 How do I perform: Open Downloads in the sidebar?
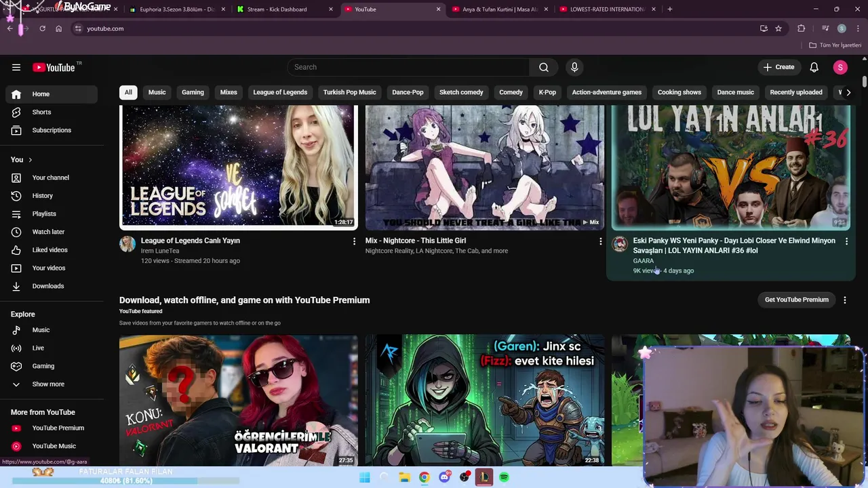coord(53,286)
